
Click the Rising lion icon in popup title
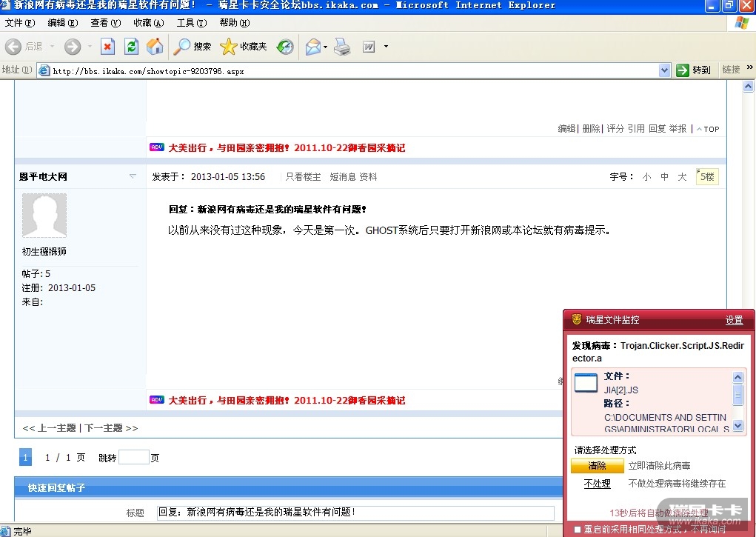tap(577, 319)
